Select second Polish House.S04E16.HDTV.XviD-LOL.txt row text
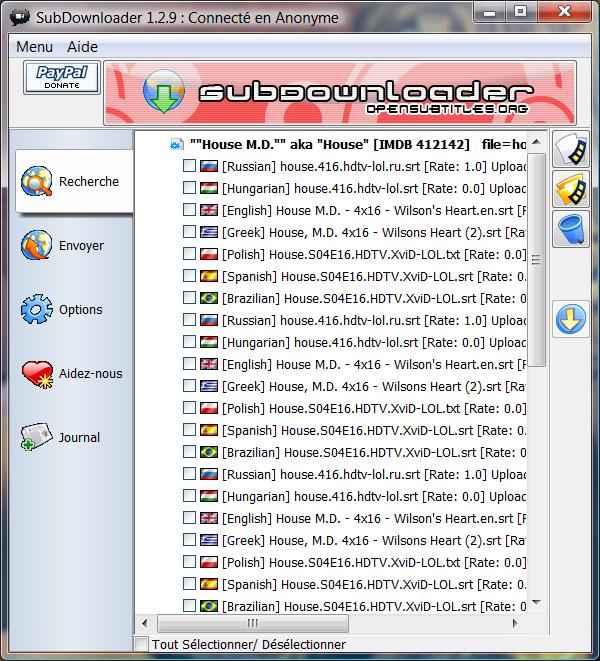 [374, 408]
